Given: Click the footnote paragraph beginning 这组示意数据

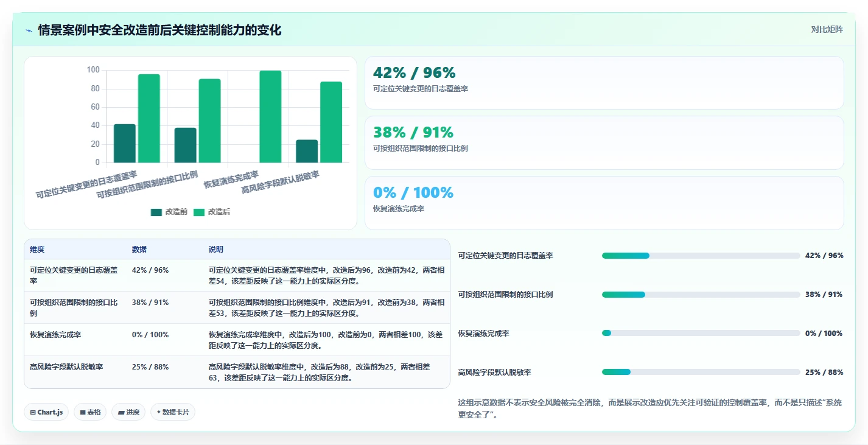Looking at the screenshot, I should pyautogui.click(x=650, y=409).
